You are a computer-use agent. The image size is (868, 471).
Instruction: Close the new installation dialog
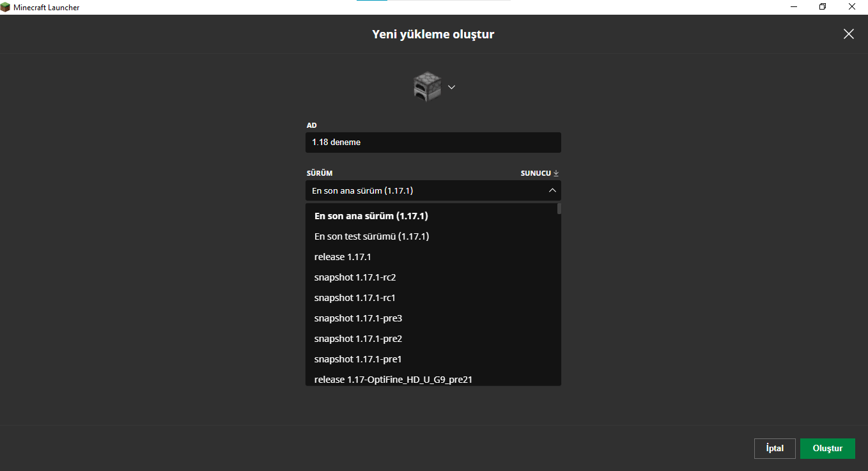coord(848,34)
